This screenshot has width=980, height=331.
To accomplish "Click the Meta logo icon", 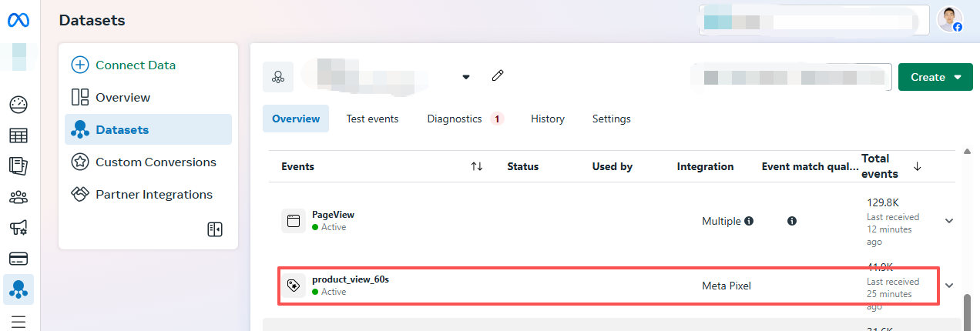I will 18,21.
